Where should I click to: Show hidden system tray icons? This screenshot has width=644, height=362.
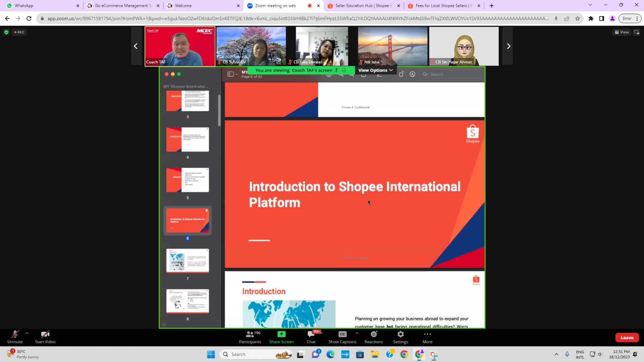(x=556, y=354)
